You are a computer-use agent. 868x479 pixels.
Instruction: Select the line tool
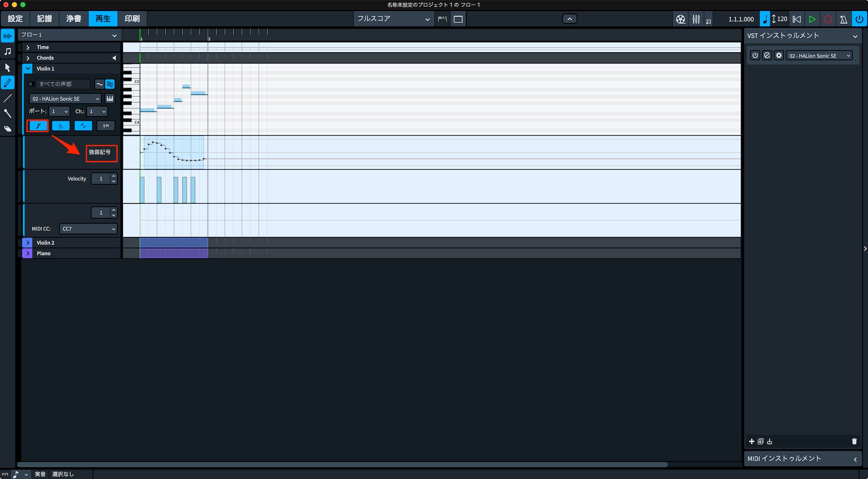(x=8, y=98)
